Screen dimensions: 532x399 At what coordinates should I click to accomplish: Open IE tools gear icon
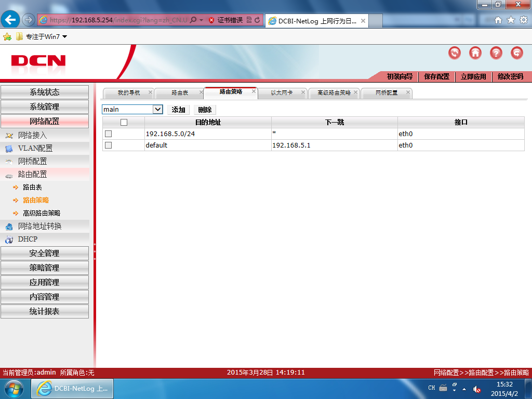pos(524,20)
